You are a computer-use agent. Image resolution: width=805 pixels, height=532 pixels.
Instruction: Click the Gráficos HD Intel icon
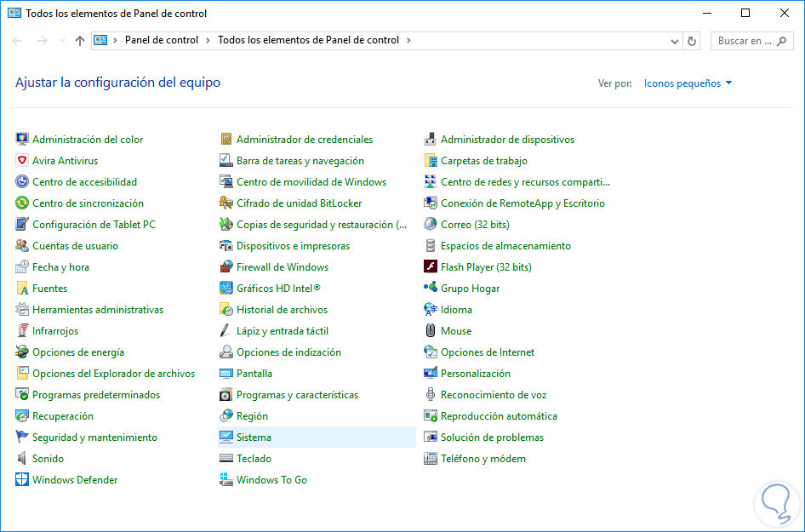click(226, 289)
